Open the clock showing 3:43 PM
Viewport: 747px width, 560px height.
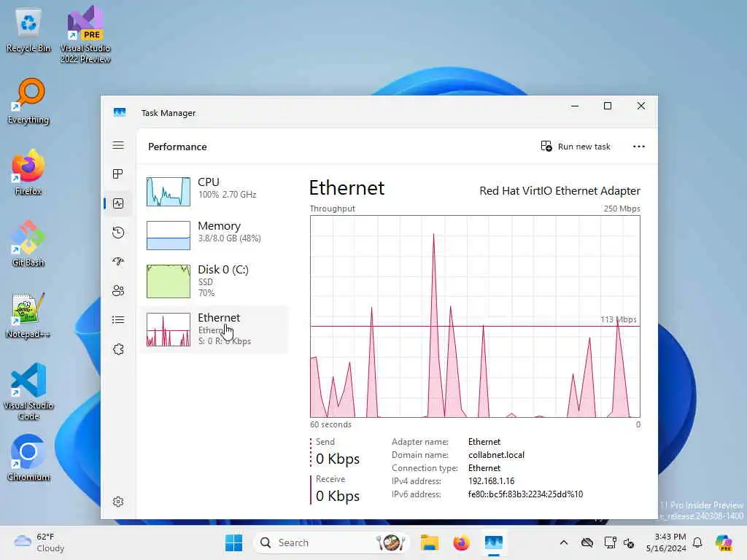666,542
